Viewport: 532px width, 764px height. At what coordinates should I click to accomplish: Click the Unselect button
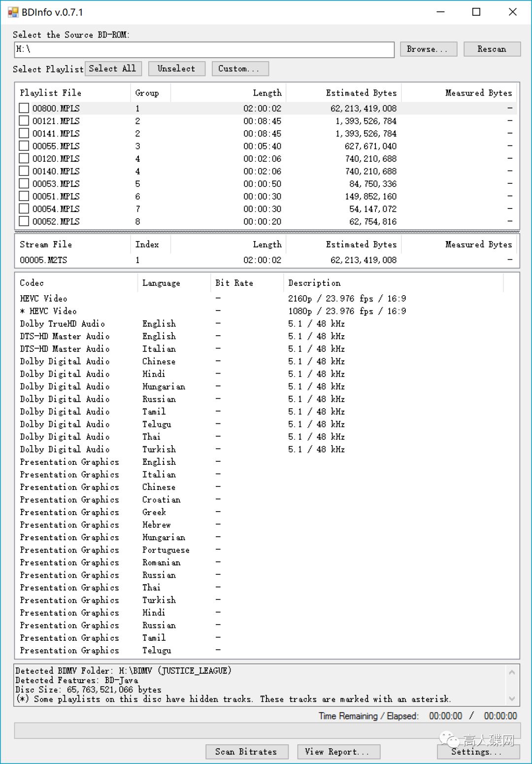[x=176, y=69]
